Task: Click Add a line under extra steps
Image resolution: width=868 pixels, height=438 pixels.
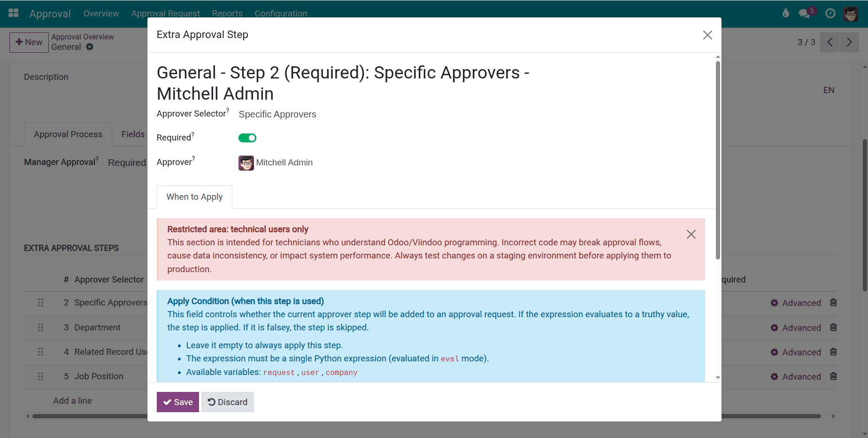Action: coord(72,400)
